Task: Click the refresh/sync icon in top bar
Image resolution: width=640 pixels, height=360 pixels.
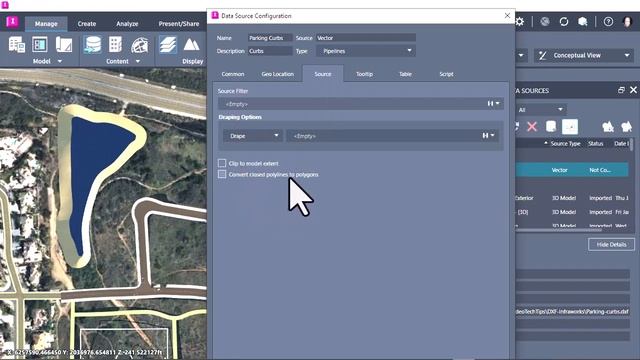Action: pos(564,22)
